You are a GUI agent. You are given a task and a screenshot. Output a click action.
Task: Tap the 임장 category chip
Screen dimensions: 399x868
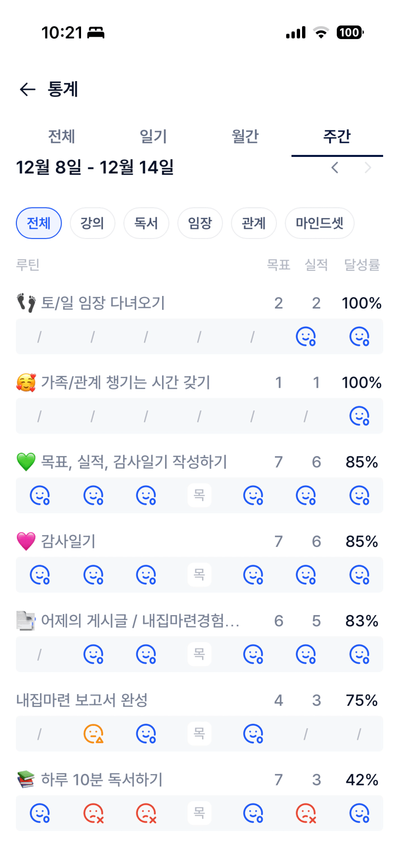tap(200, 223)
